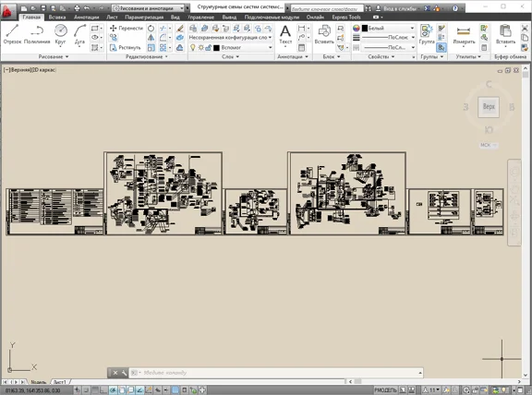The width and height of the screenshot is (532, 395).
Task: Click the command line input field
Action: 275,373
